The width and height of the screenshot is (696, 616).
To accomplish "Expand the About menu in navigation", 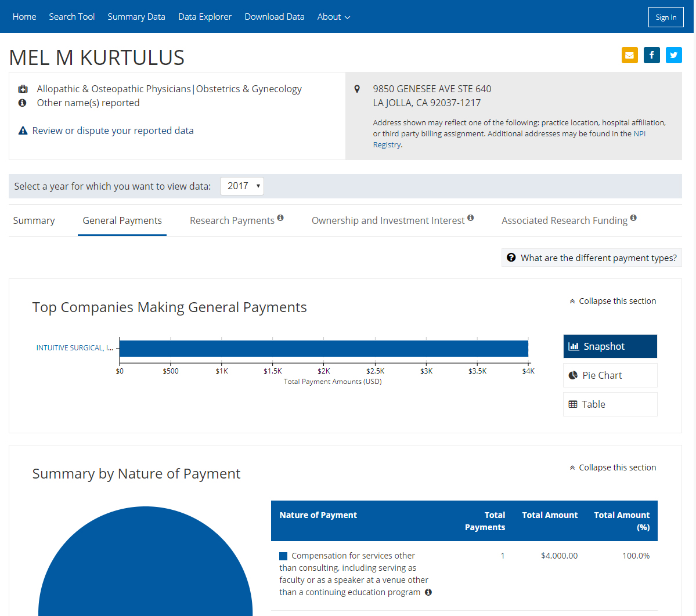I will 333,17.
